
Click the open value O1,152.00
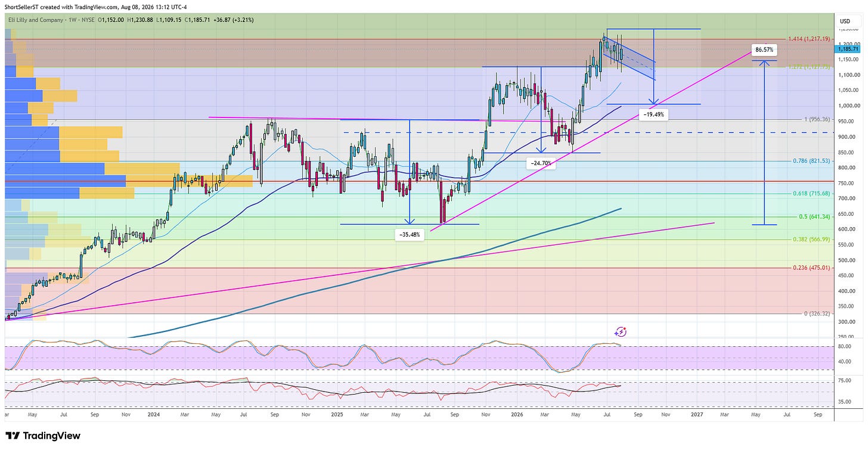pos(111,20)
